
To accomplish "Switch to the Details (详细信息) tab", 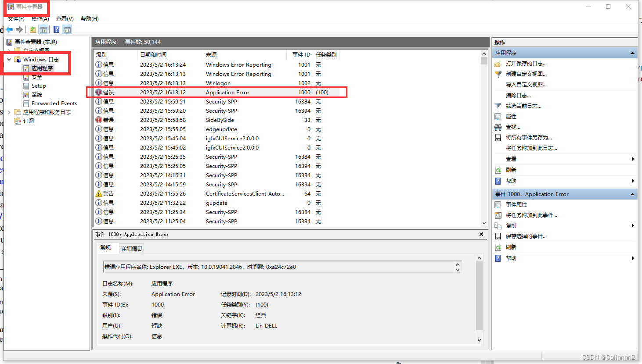I will click(132, 248).
